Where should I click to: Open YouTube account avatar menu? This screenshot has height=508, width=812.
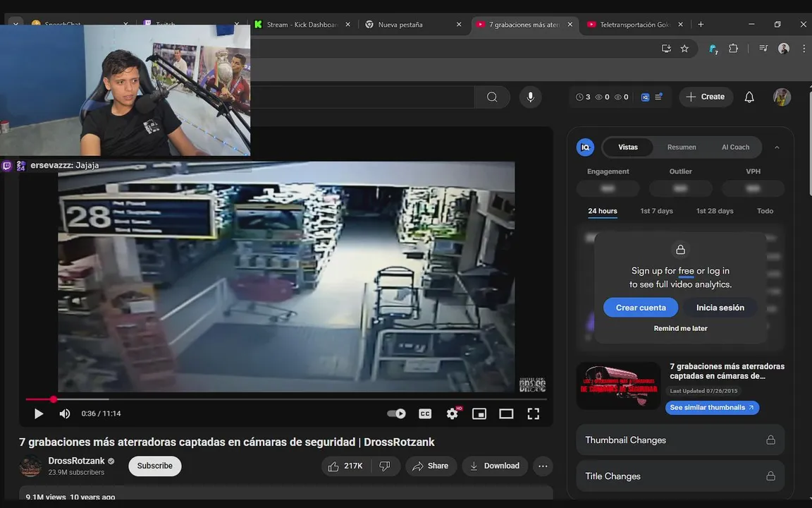(782, 97)
